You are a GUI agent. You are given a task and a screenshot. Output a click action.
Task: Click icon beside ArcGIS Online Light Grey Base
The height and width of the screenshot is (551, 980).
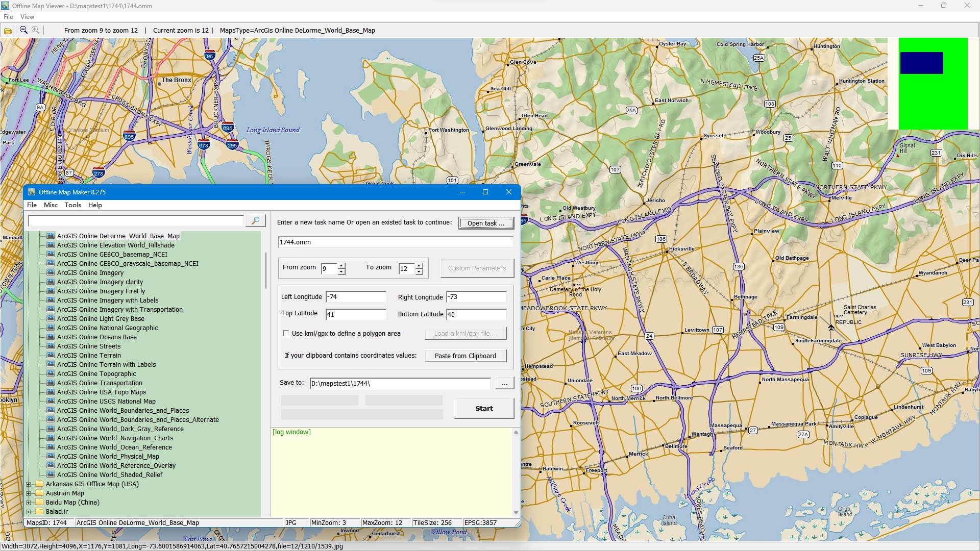pyautogui.click(x=51, y=318)
